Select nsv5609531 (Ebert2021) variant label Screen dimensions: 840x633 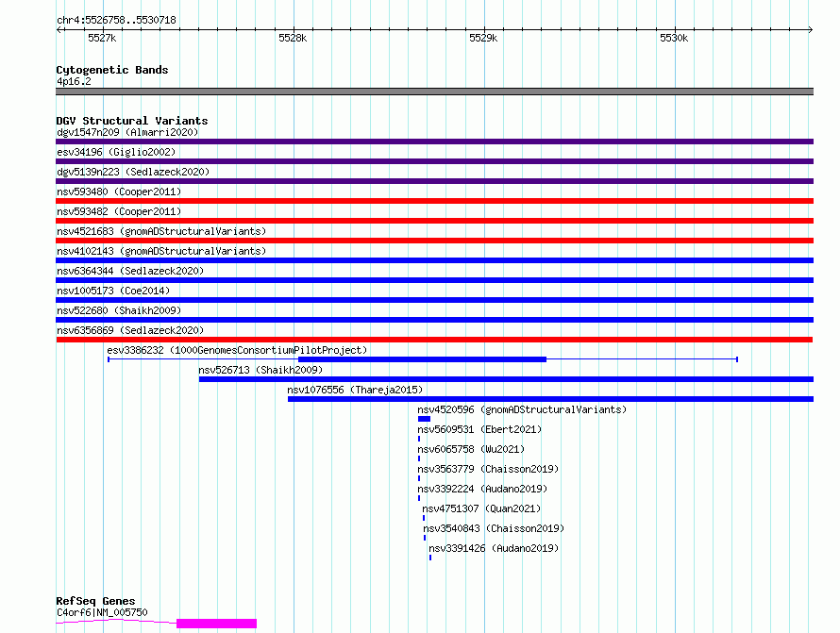pyautogui.click(x=480, y=429)
